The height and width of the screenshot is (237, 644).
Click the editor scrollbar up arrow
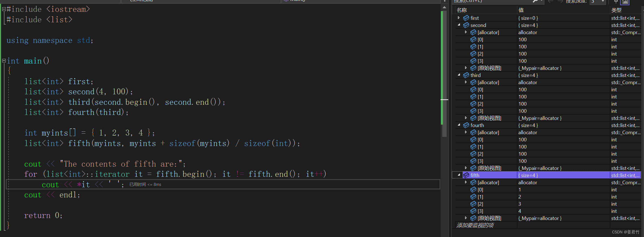click(444, 7)
